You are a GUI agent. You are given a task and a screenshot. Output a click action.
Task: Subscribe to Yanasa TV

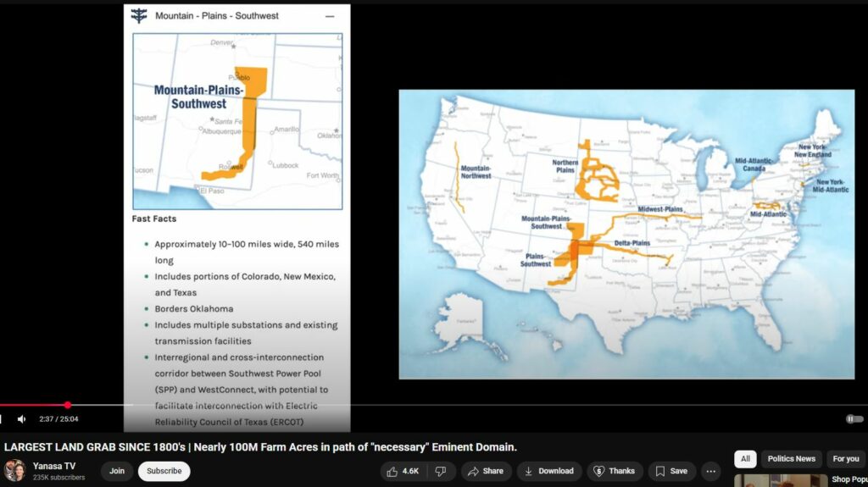coord(164,471)
